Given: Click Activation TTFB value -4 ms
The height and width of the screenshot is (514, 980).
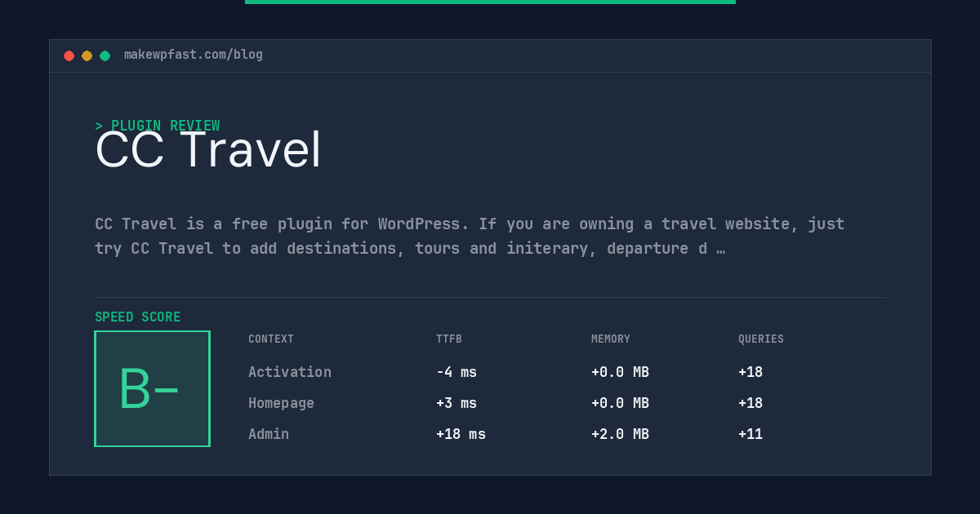Looking at the screenshot, I should coord(457,372).
